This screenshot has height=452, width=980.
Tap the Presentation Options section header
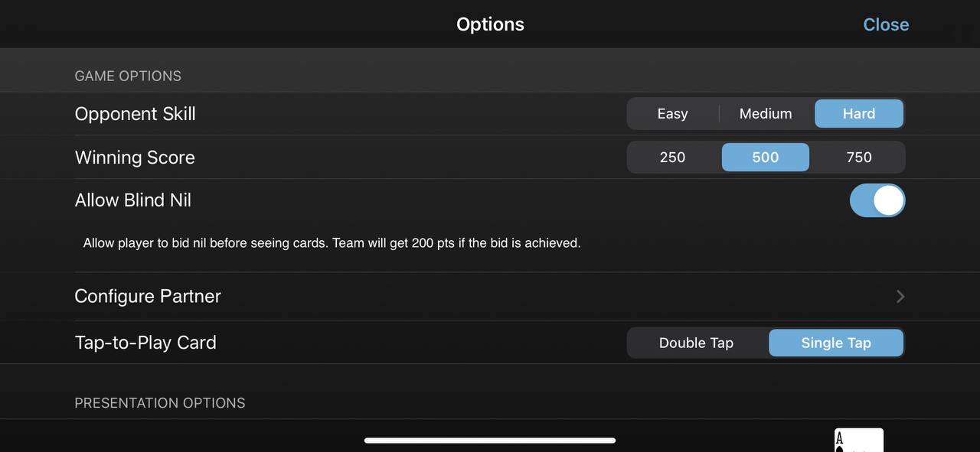160,403
